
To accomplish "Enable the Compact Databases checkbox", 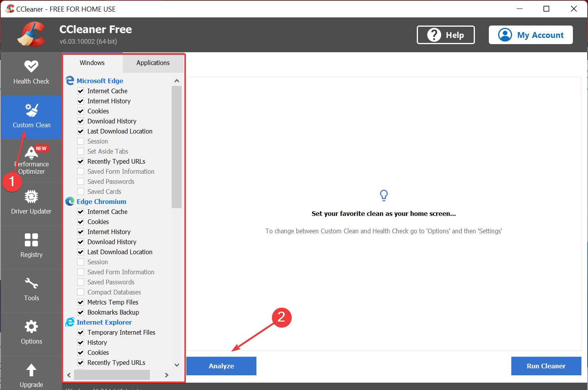I will [81, 292].
